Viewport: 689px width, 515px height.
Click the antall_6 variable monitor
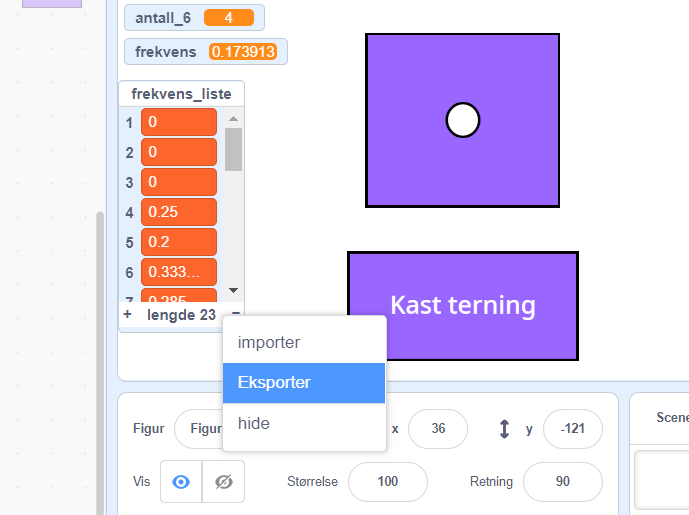(194, 18)
